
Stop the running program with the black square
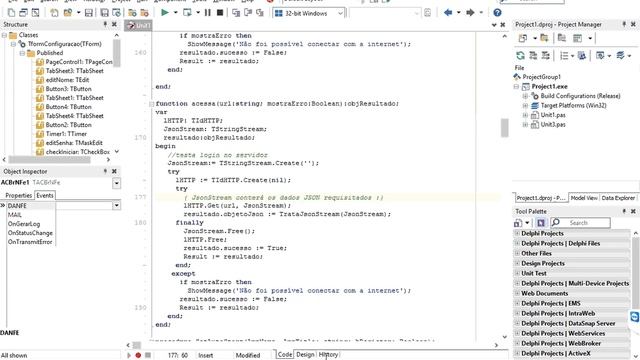(x=220, y=13)
